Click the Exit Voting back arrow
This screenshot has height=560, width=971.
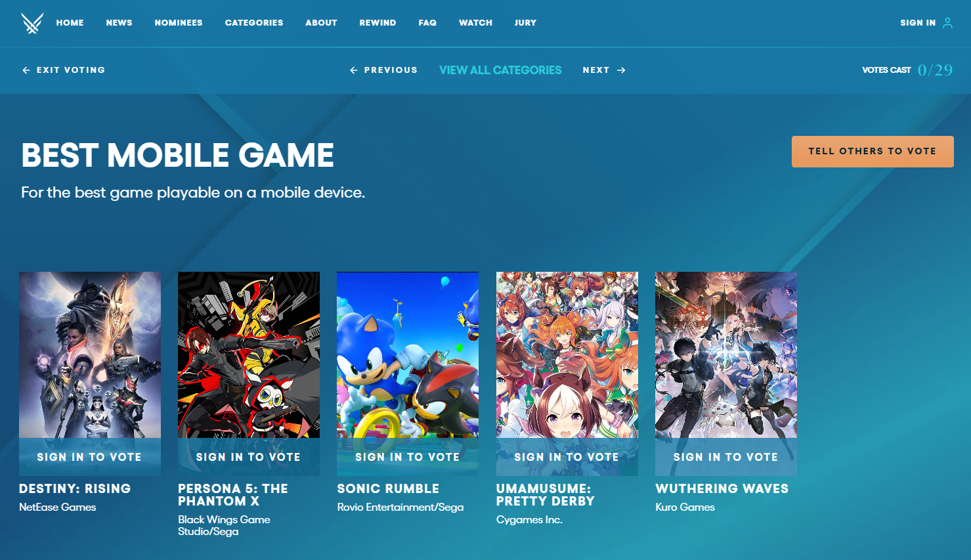click(x=26, y=70)
